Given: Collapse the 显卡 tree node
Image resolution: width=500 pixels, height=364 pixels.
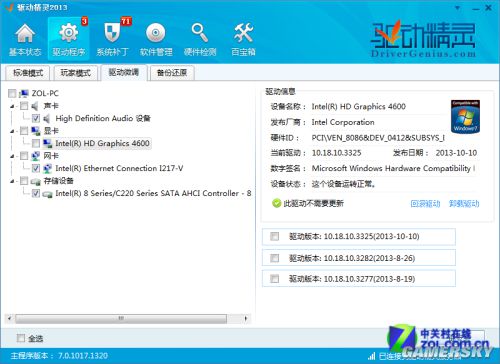Looking at the screenshot, I should (12, 131).
